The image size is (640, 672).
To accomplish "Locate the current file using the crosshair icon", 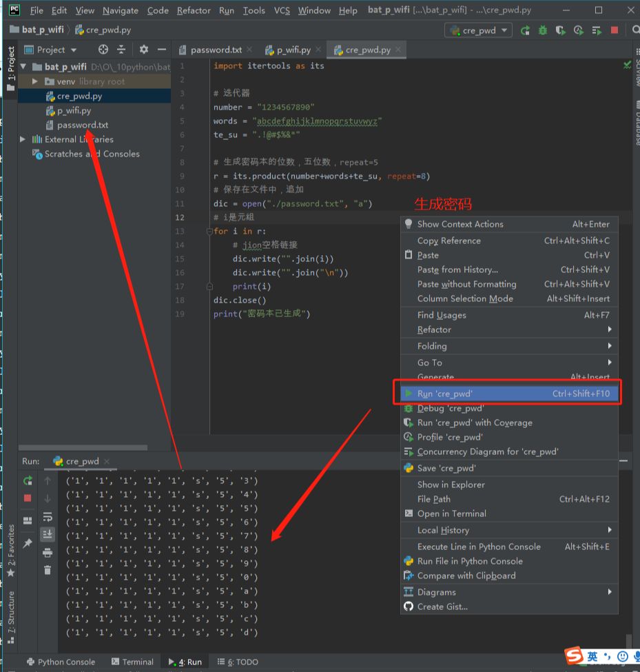I will pos(103,50).
